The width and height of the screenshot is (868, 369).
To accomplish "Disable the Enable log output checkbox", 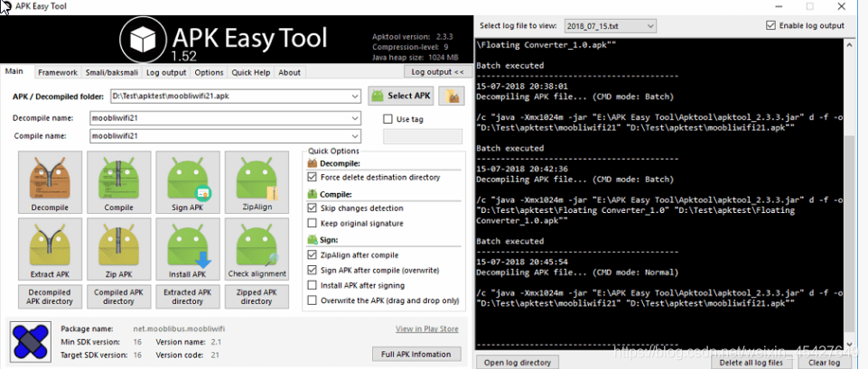I will (770, 25).
